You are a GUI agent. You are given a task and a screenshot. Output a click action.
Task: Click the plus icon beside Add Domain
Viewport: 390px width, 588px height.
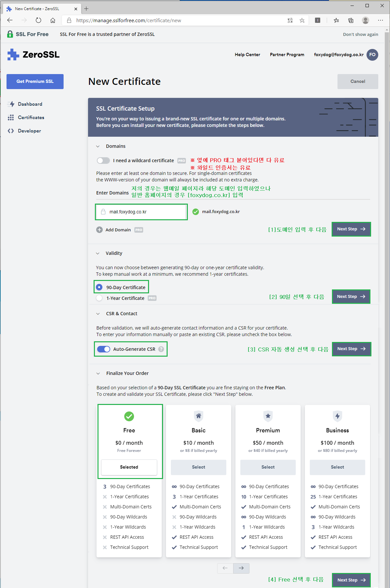click(99, 230)
